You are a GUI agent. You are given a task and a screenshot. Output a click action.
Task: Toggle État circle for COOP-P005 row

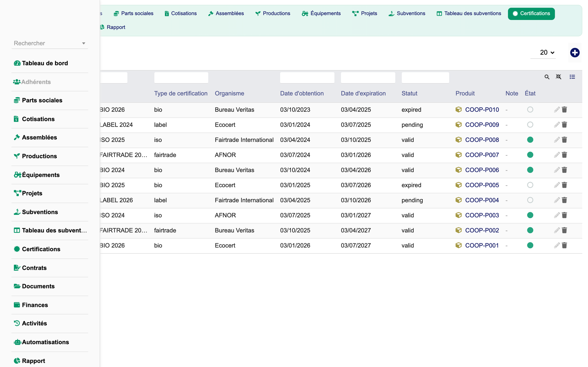click(x=530, y=185)
